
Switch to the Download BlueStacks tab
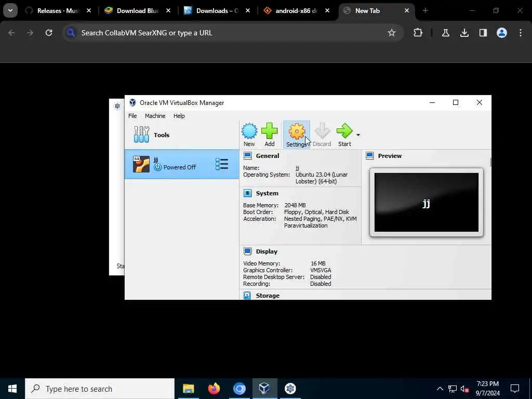pos(138,10)
